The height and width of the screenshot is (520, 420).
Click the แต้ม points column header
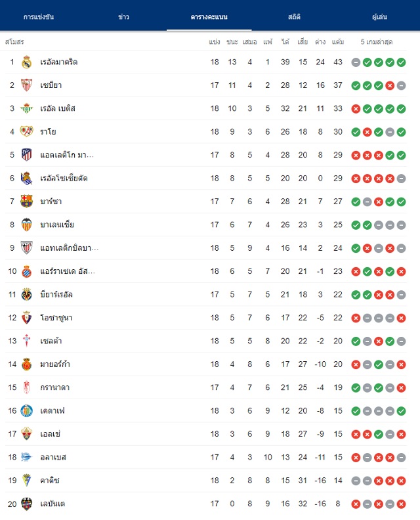[x=338, y=42]
